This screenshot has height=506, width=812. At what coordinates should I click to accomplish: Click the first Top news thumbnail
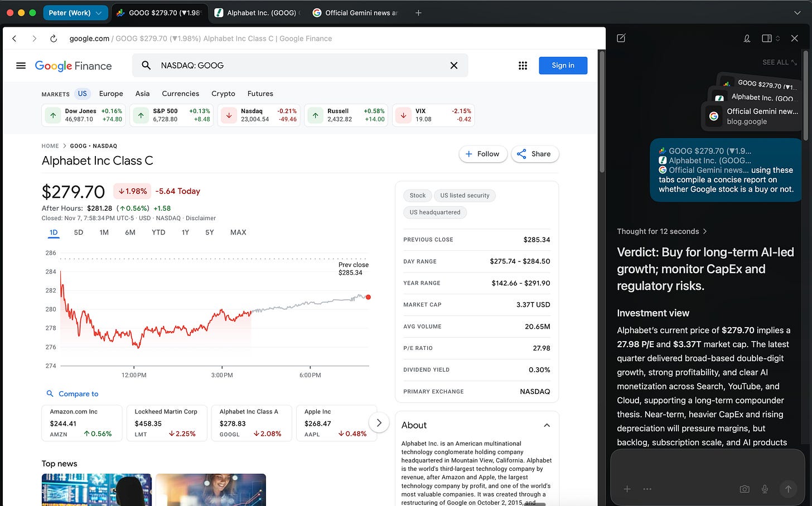(x=96, y=490)
